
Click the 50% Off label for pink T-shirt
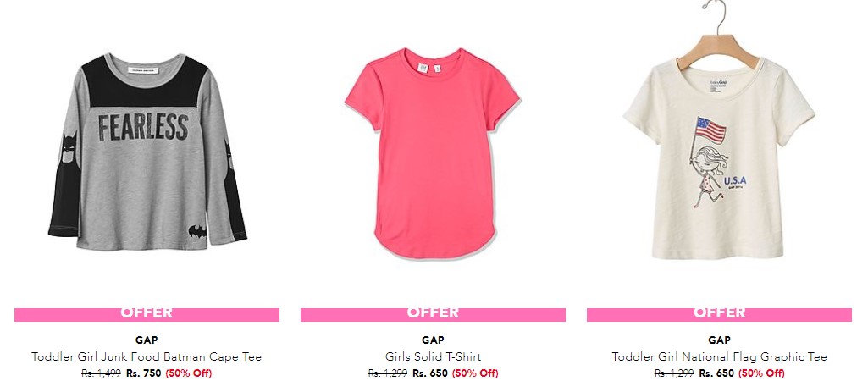[x=475, y=373]
